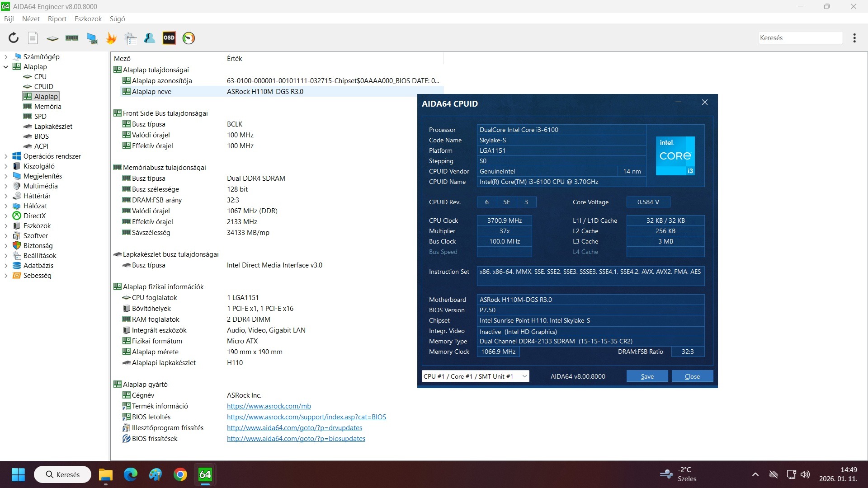Select BIOS under Alaplap
The image size is (868, 488).
[42, 136]
